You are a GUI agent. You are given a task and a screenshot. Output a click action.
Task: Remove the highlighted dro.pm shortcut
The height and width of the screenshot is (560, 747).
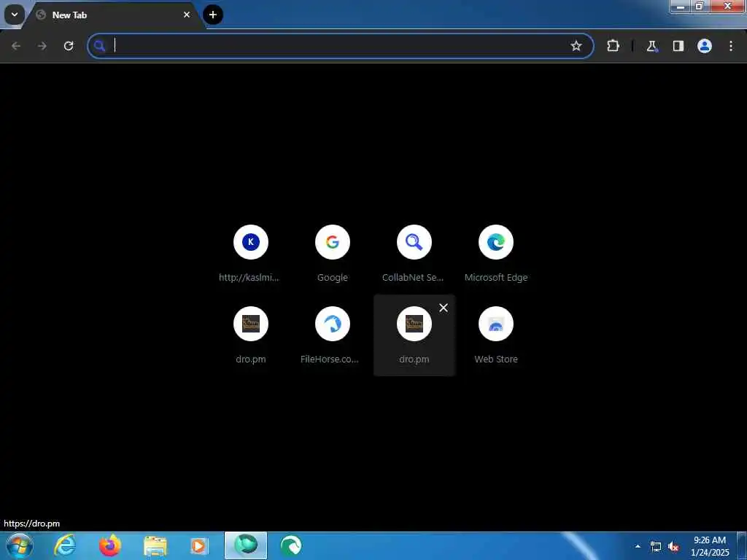tap(444, 308)
